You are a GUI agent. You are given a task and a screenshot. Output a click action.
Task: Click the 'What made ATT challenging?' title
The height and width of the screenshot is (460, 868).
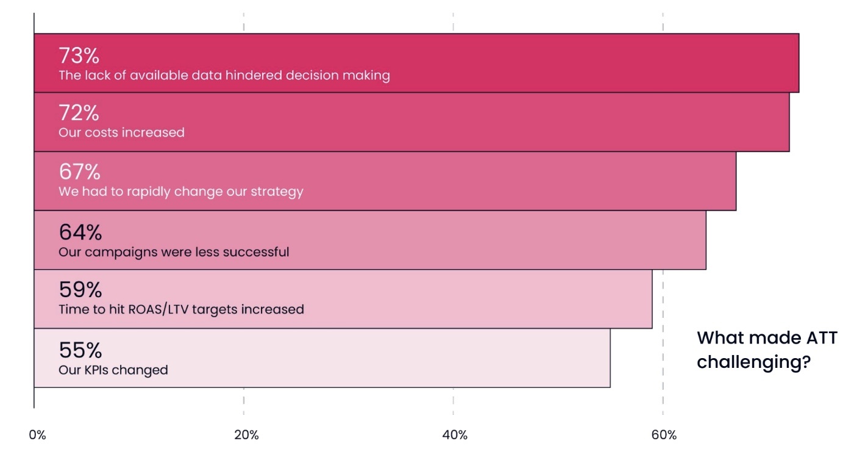coord(767,350)
